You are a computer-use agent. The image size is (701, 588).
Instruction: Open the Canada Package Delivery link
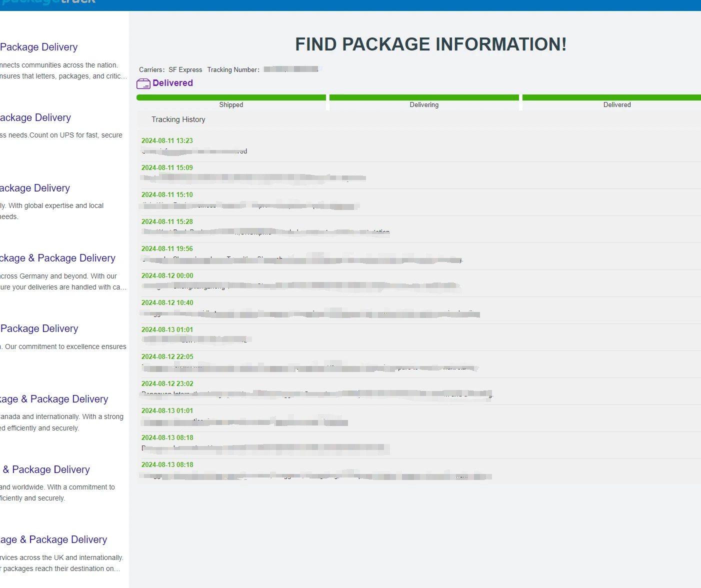[x=54, y=399]
